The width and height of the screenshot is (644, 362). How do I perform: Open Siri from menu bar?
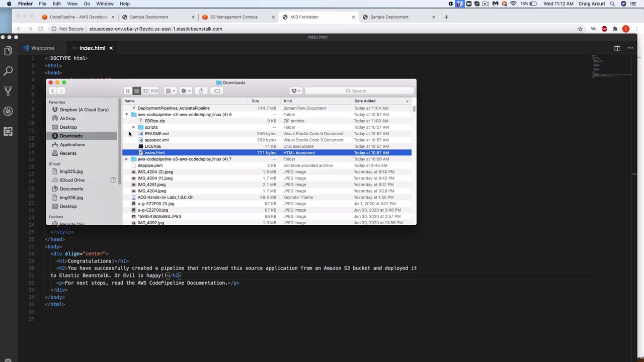623,4
